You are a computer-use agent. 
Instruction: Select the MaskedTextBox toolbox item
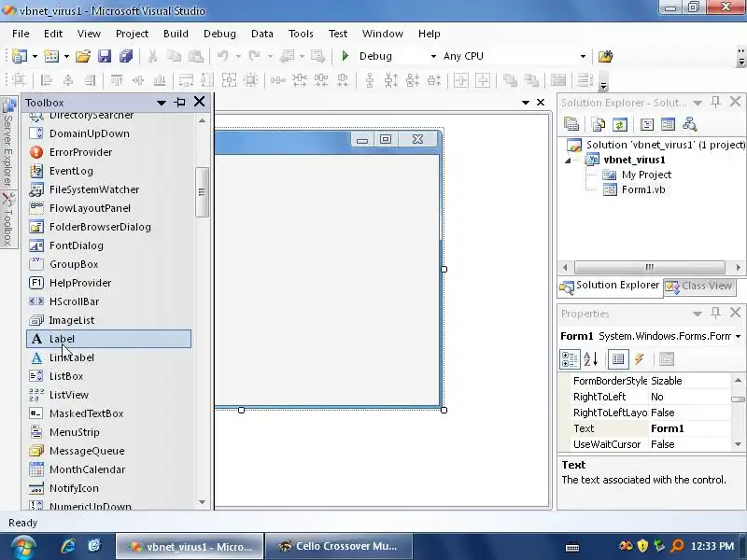click(108, 413)
